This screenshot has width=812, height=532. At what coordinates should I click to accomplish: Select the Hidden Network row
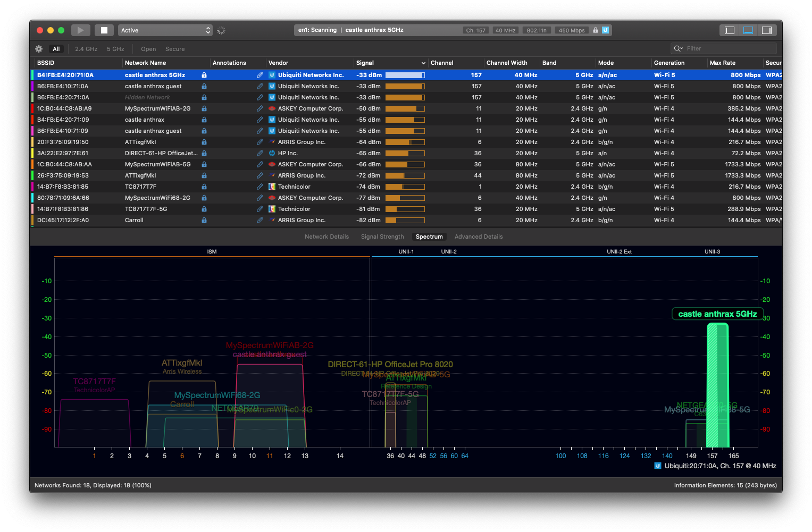[x=406, y=97]
